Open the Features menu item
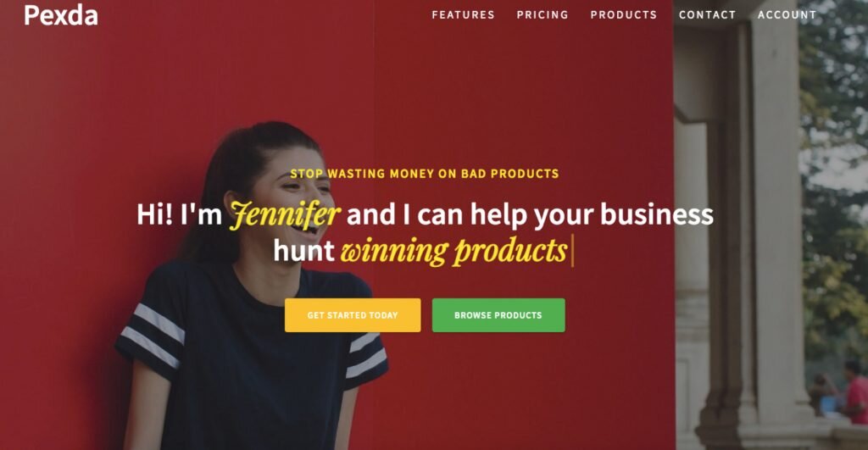This screenshot has width=868, height=450. coord(464,15)
